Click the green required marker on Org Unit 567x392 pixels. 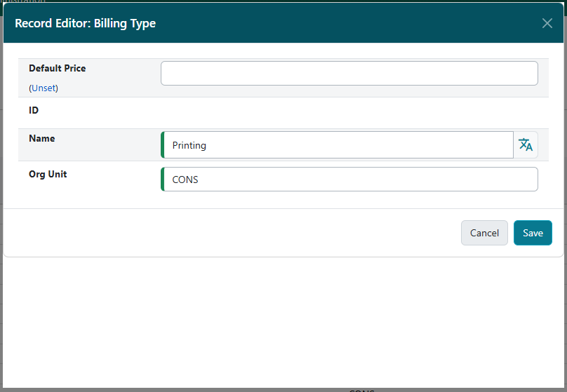click(162, 180)
